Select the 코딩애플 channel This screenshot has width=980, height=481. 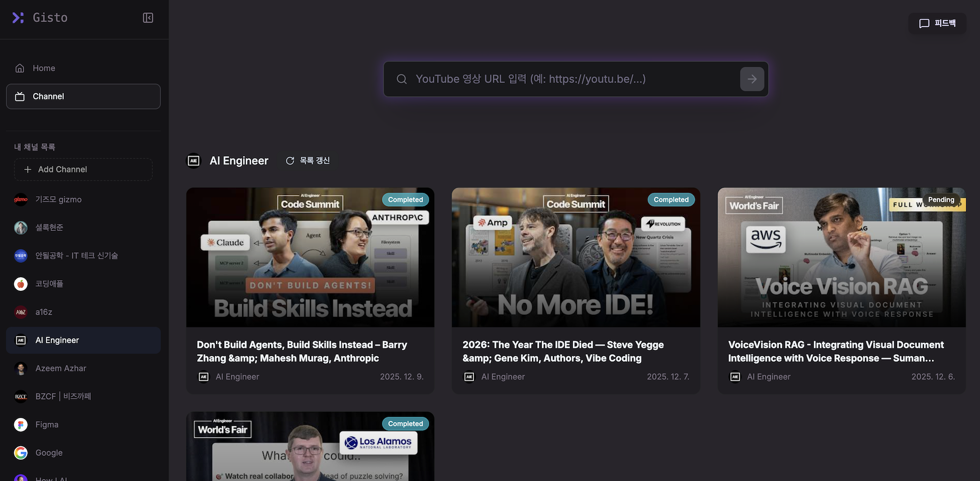click(x=83, y=284)
